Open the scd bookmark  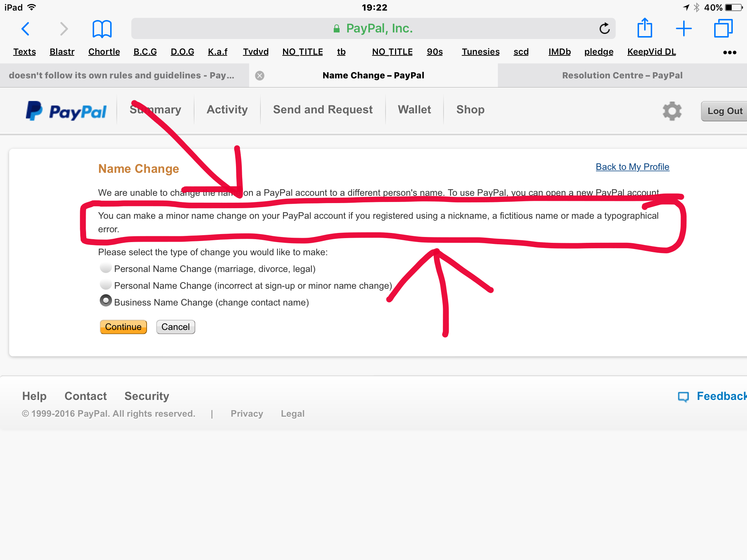[x=521, y=52]
